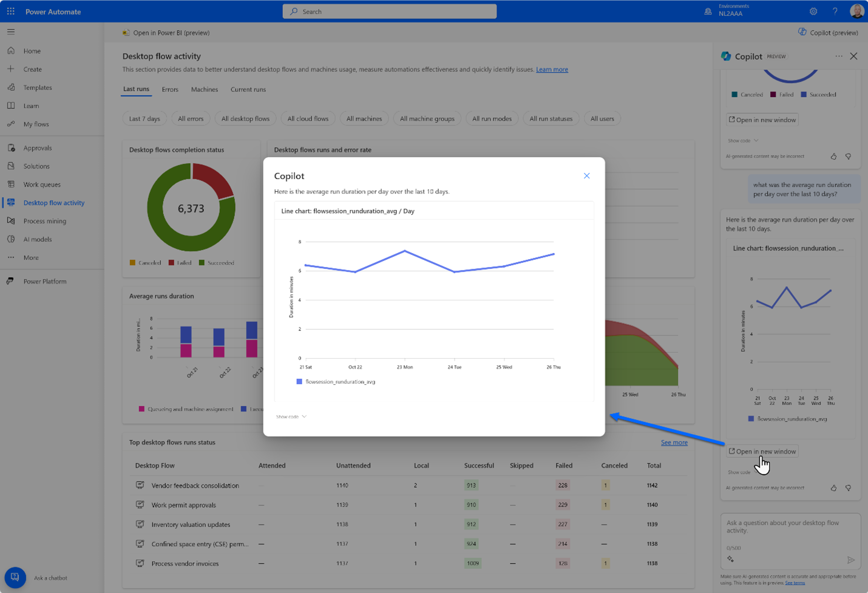This screenshot has height=593, width=868.
Task: Follow the Learn more link under the heading
Action: (551, 69)
